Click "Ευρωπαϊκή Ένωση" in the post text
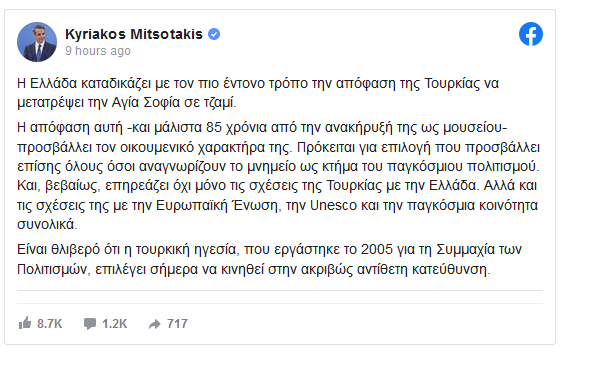 point(217,205)
